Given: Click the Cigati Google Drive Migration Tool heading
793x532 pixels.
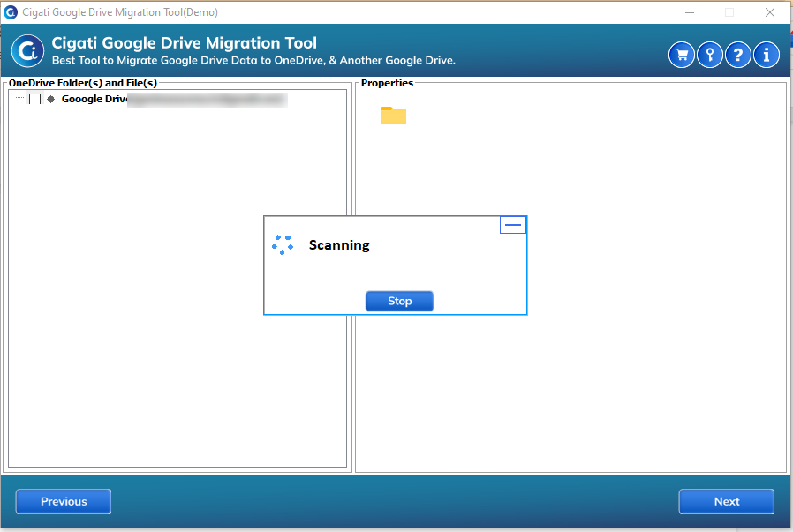Looking at the screenshot, I should coord(184,43).
